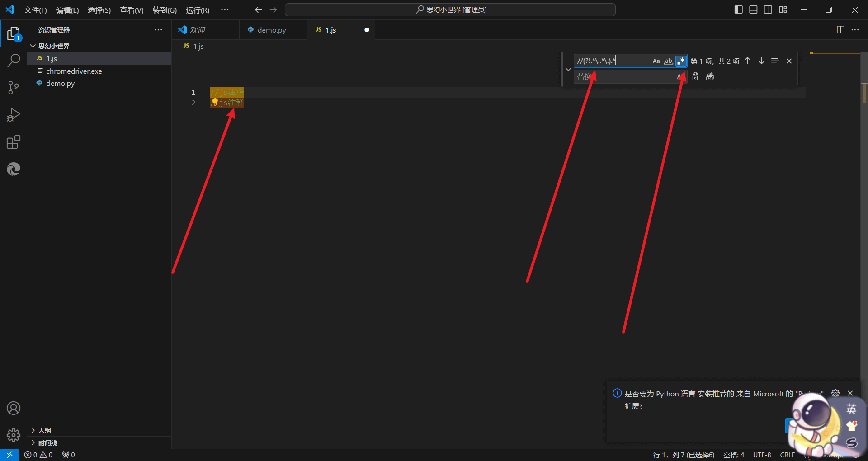Expand the 时间线 timeline section
Viewport: 868px width, 461px height.
click(47, 443)
